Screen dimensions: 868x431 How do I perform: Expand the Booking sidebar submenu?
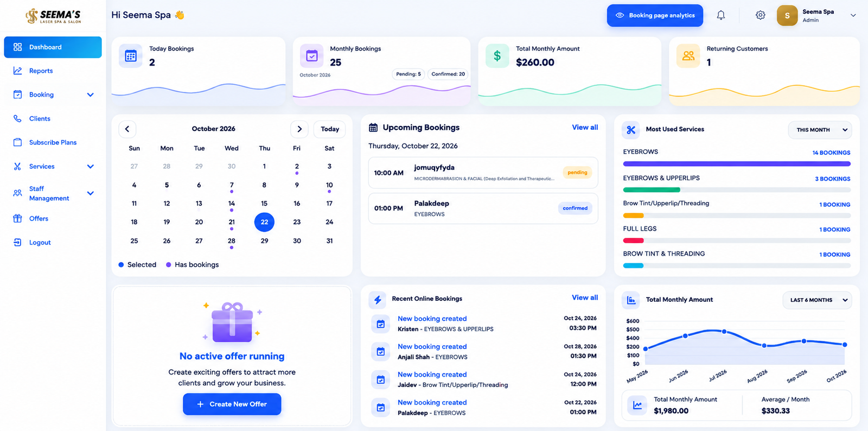tap(90, 95)
